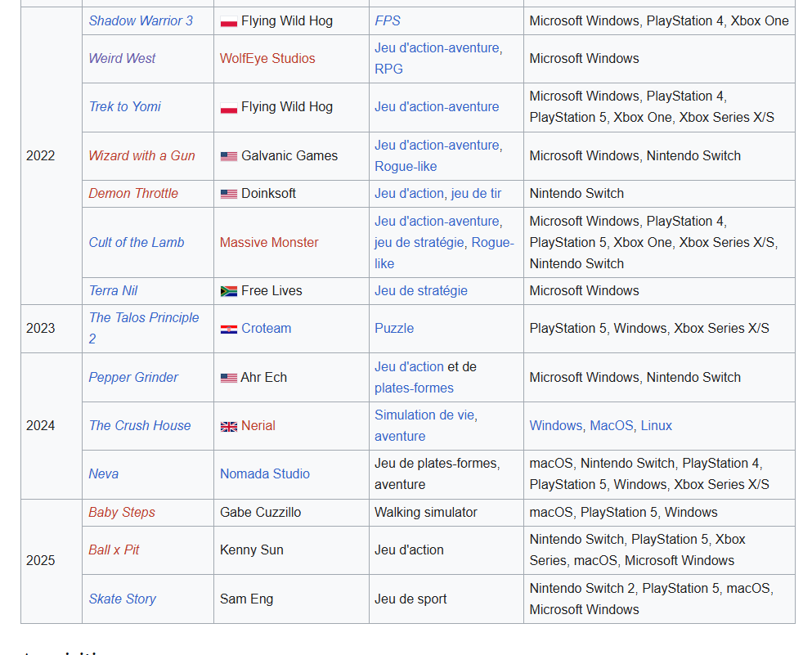The image size is (812, 655).
Task: Open the Shadow Warrior 3 article link
Action: tap(141, 20)
